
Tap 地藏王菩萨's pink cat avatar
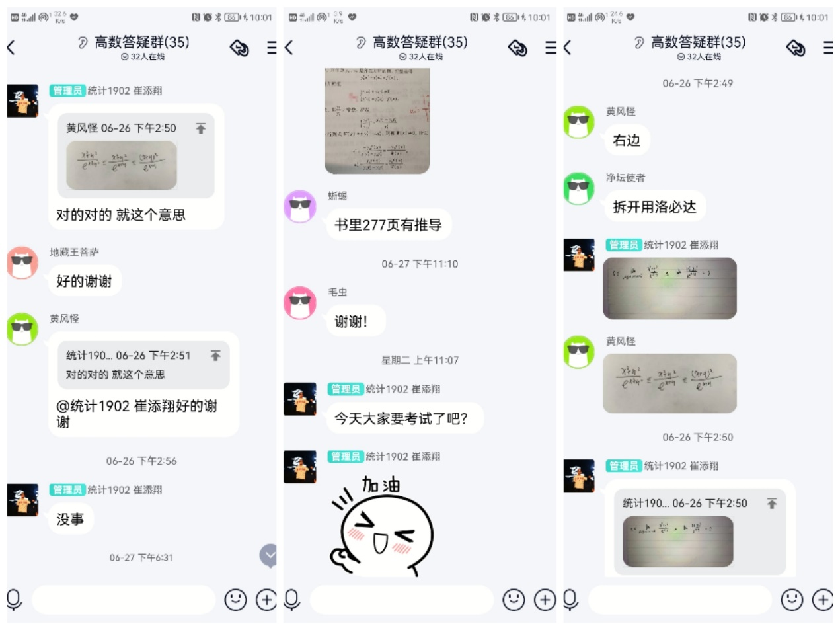click(22, 262)
